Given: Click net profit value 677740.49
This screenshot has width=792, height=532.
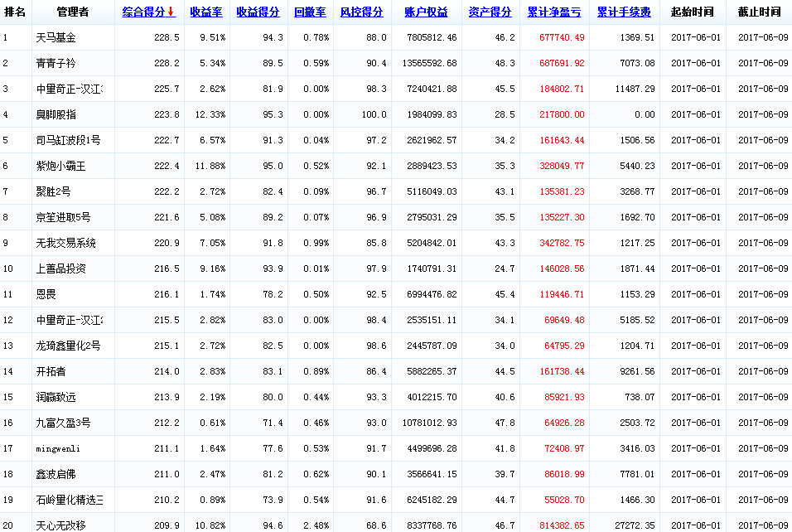Looking at the screenshot, I should click(562, 37).
